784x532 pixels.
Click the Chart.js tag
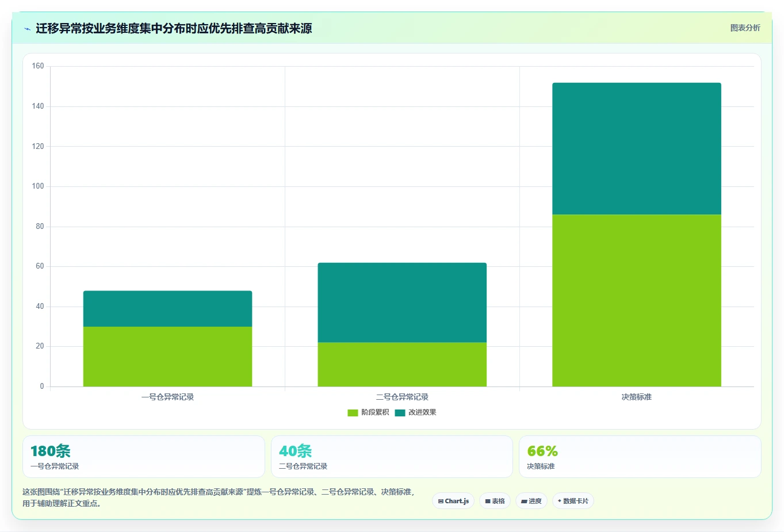point(453,501)
